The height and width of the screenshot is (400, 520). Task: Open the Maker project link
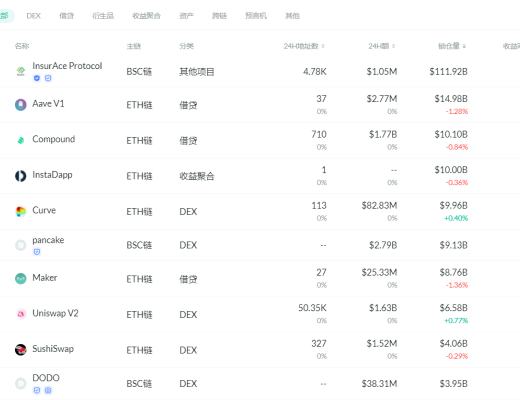[44, 278]
